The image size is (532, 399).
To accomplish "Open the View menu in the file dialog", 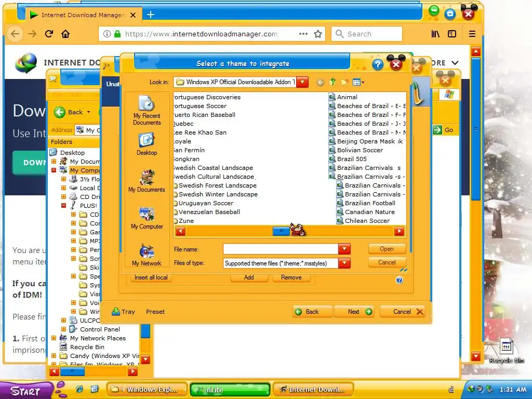I will pyautogui.click(x=358, y=82).
